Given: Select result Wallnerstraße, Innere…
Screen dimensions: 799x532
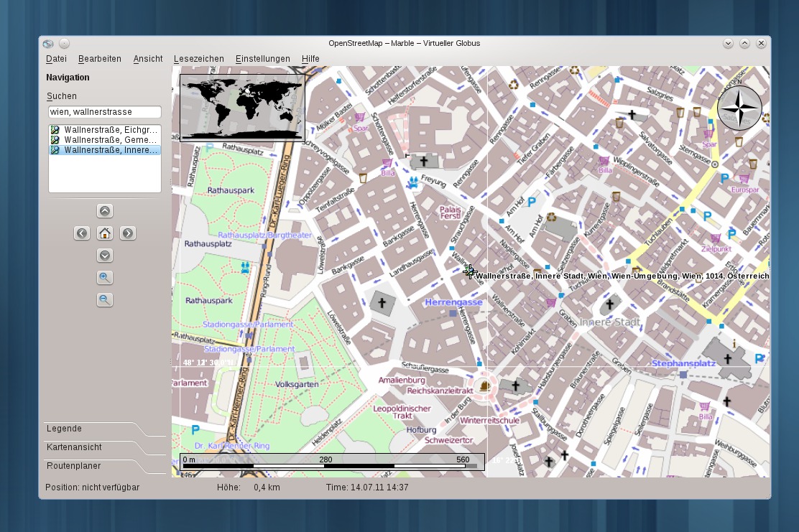Looking at the screenshot, I should [x=105, y=150].
